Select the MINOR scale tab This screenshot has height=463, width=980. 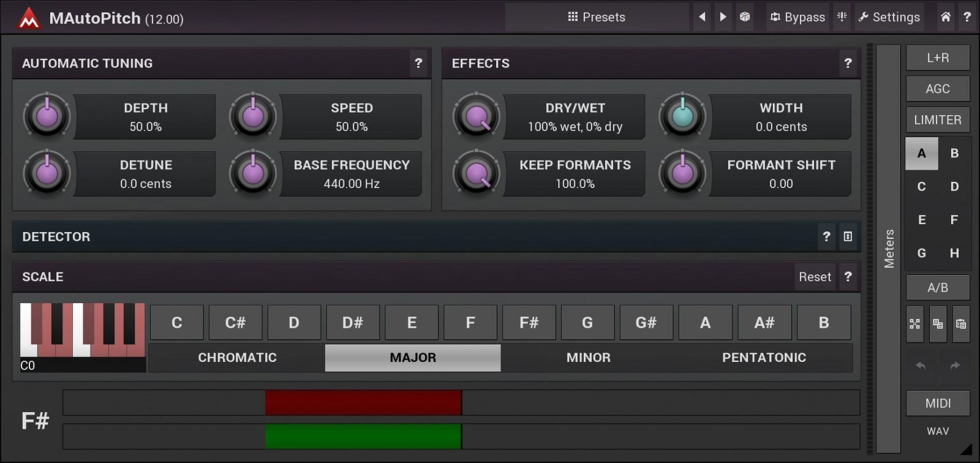coord(588,358)
